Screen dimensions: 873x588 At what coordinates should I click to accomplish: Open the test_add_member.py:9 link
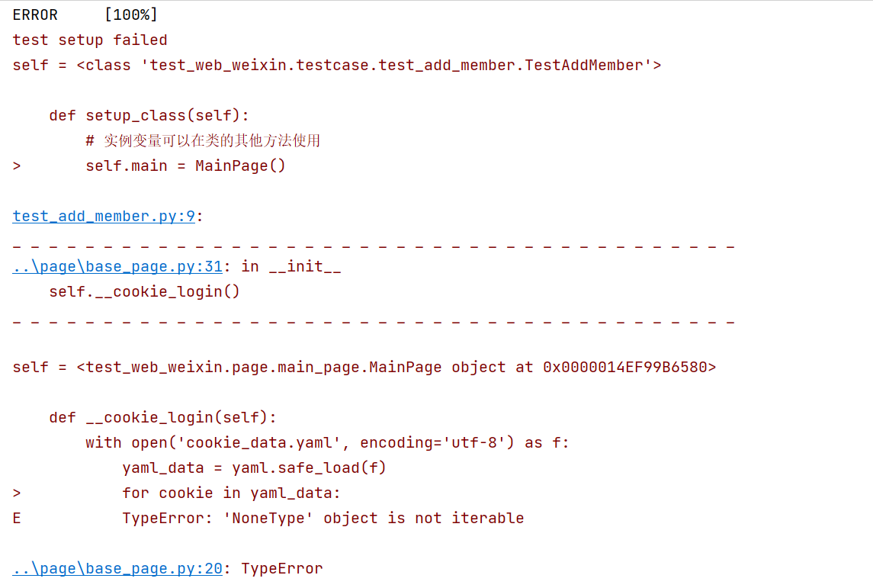pyautogui.click(x=104, y=217)
